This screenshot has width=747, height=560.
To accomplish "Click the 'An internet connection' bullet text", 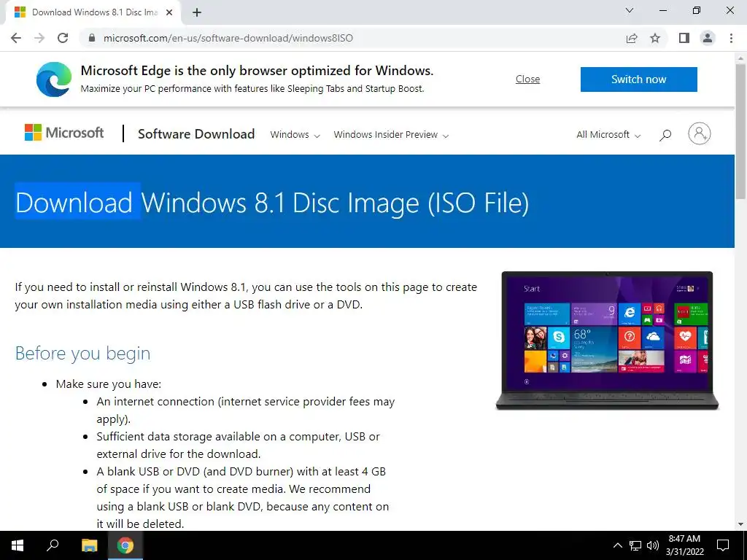I will coord(245,410).
